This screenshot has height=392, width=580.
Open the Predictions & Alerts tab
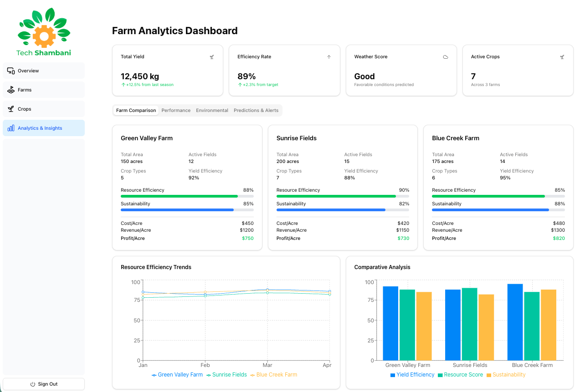[256, 110]
